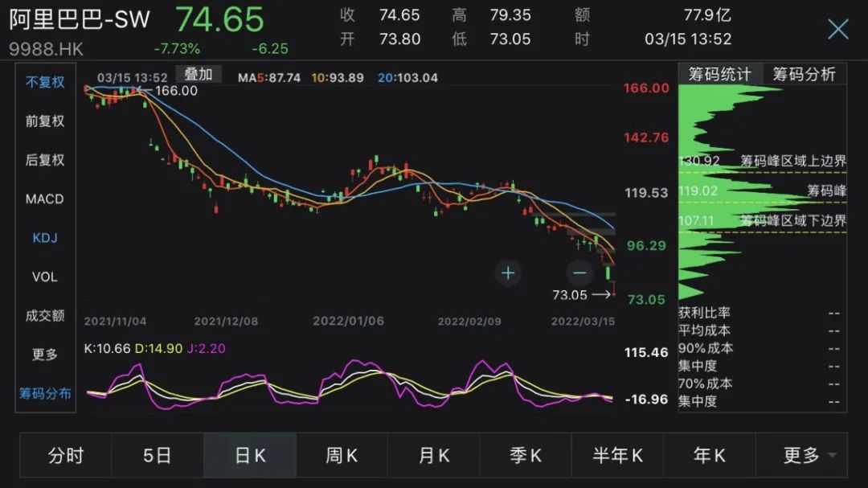The image size is (868, 488).
Task: Switch to 月K monthly candlestick
Action: click(x=433, y=455)
